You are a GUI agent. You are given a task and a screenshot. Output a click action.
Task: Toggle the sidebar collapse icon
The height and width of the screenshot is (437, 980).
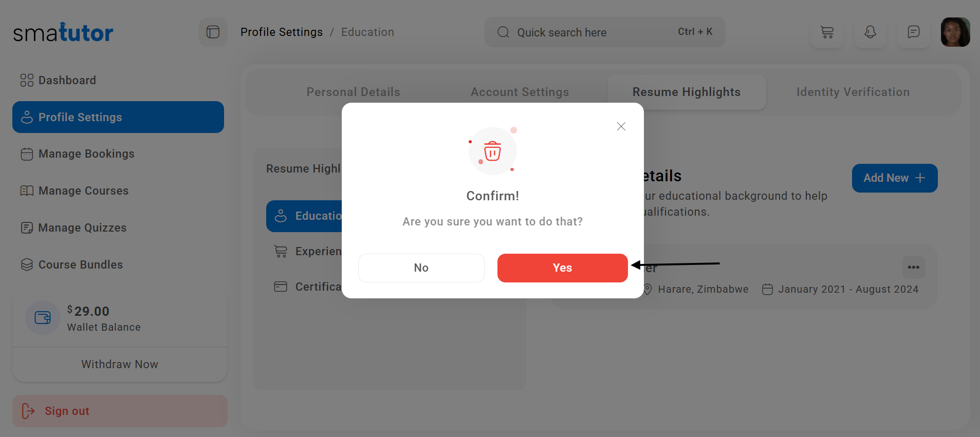click(213, 32)
